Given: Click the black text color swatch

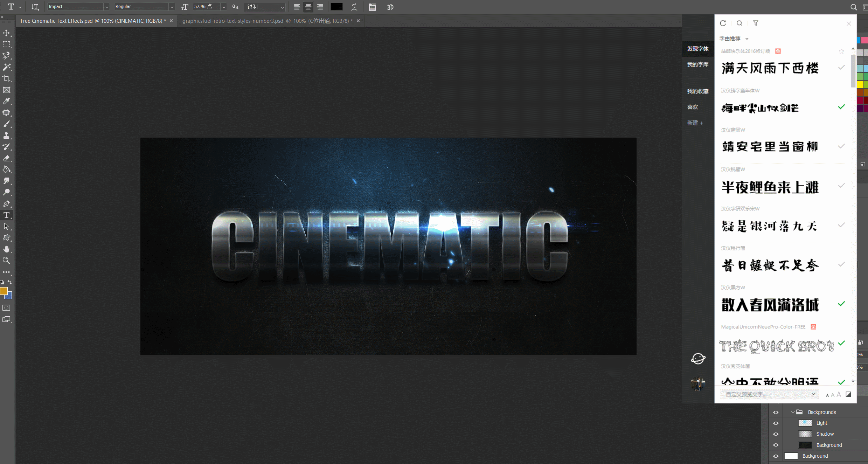Looking at the screenshot, I should click(336, 7).
